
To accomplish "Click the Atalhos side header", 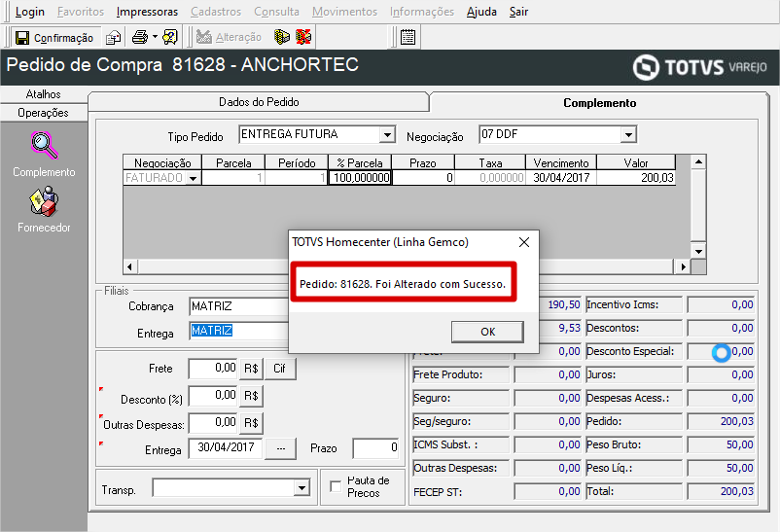I will coord(43,94).
